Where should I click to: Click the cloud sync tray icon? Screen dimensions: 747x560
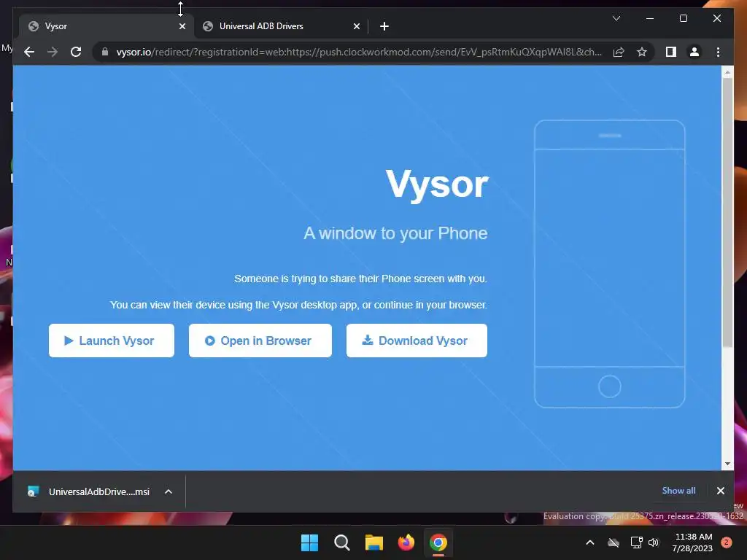pyautogui.click(x=614, y=542)
